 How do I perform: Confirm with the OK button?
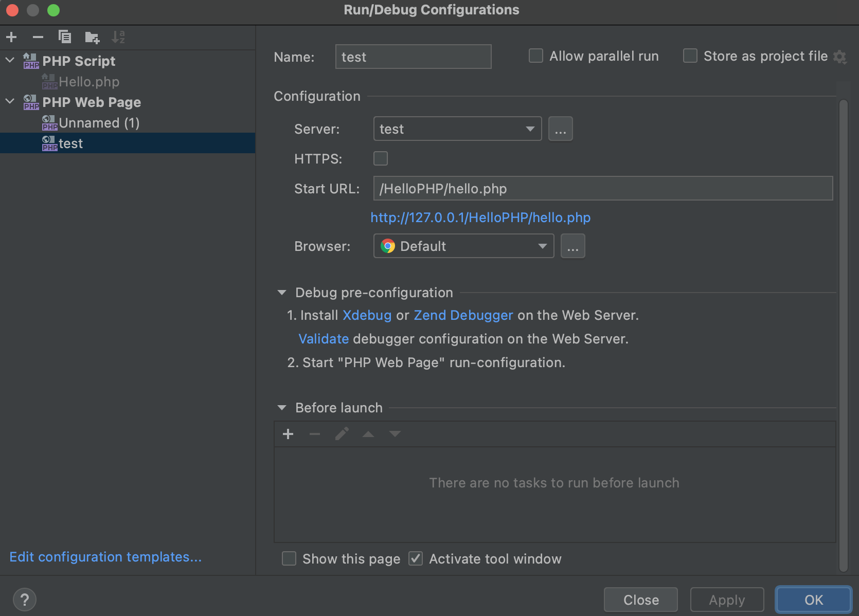point(814,600)
